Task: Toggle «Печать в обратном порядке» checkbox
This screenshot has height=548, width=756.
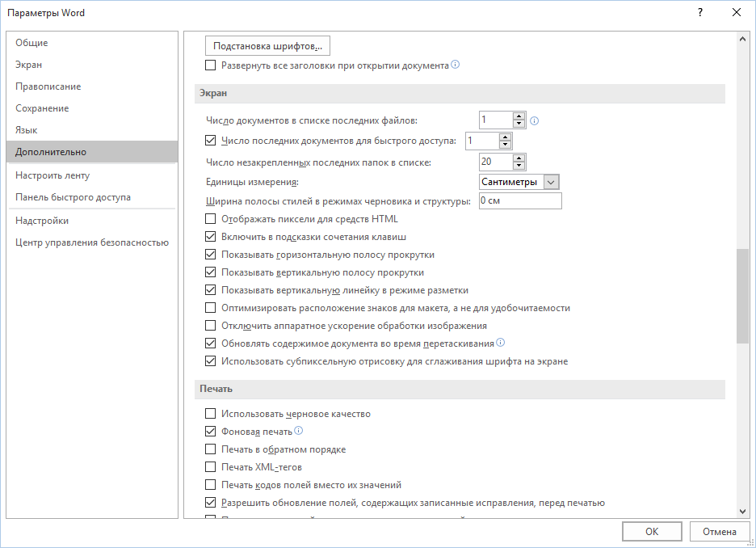Action: (211, 449)
